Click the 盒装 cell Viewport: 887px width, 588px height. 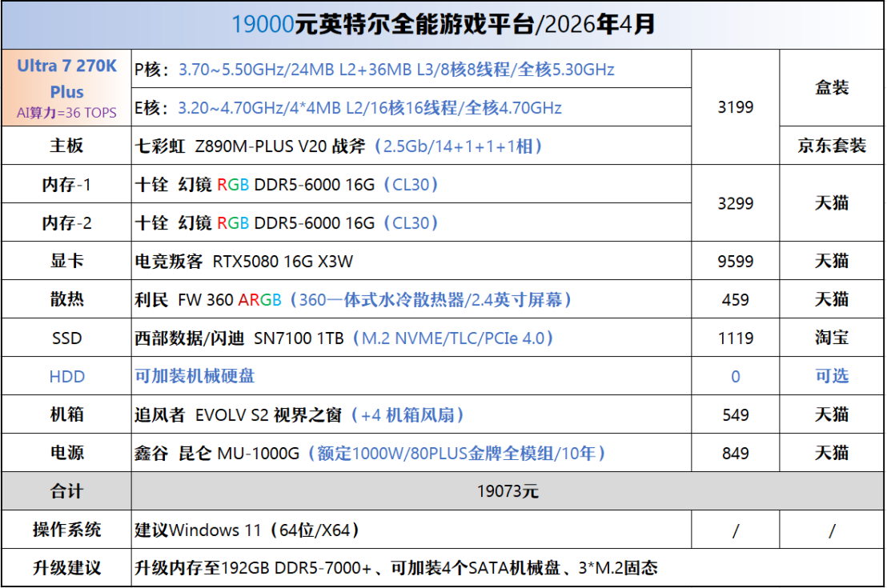[832, 88]
